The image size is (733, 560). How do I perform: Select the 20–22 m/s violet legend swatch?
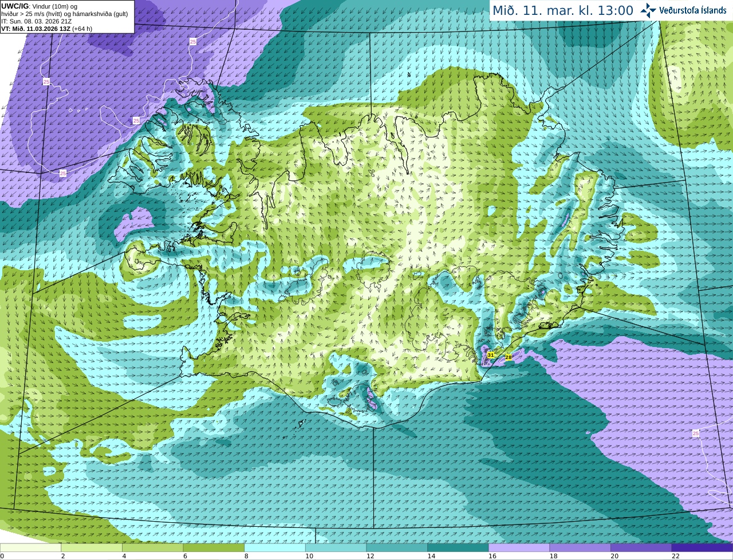[x=641, y=547]
